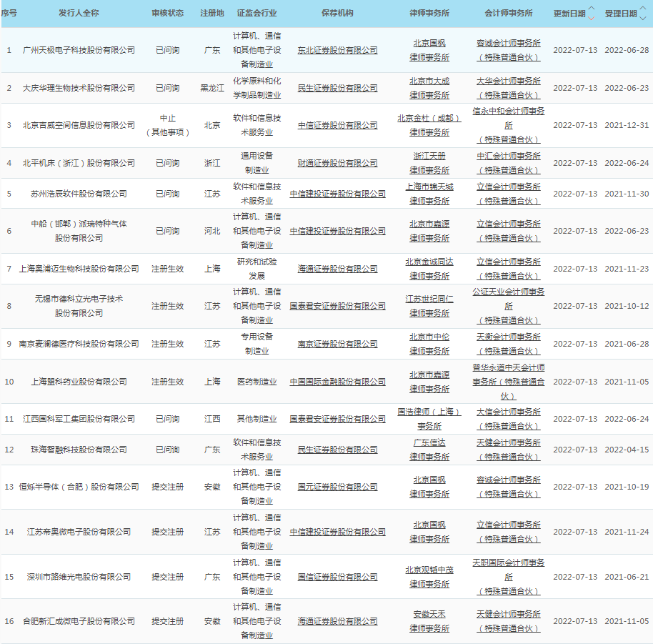Click sponsor link 南京证券股份有限公司
This screenshot has height=644, width=653.
[x=337, y=344]
